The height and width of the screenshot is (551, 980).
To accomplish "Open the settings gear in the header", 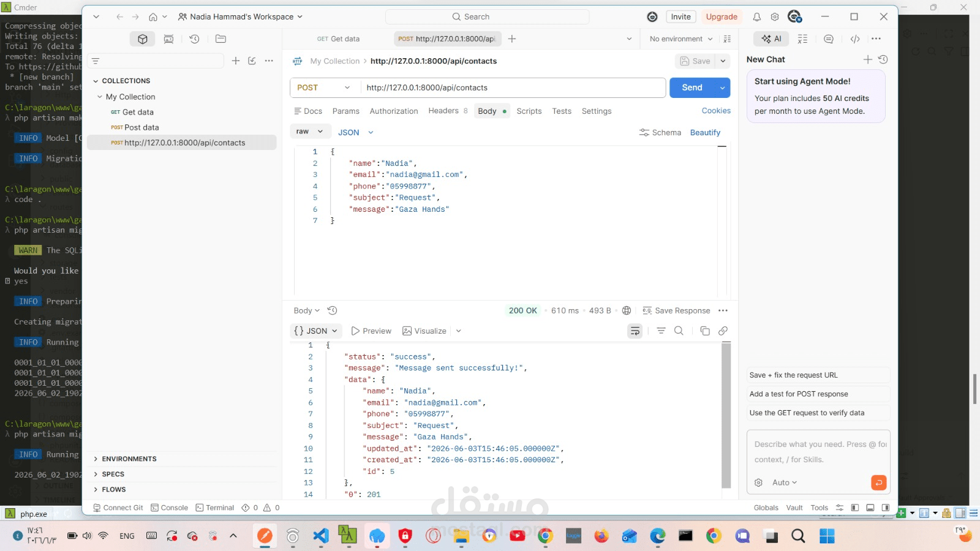I will pyautogui.click(x=775, y=17).
